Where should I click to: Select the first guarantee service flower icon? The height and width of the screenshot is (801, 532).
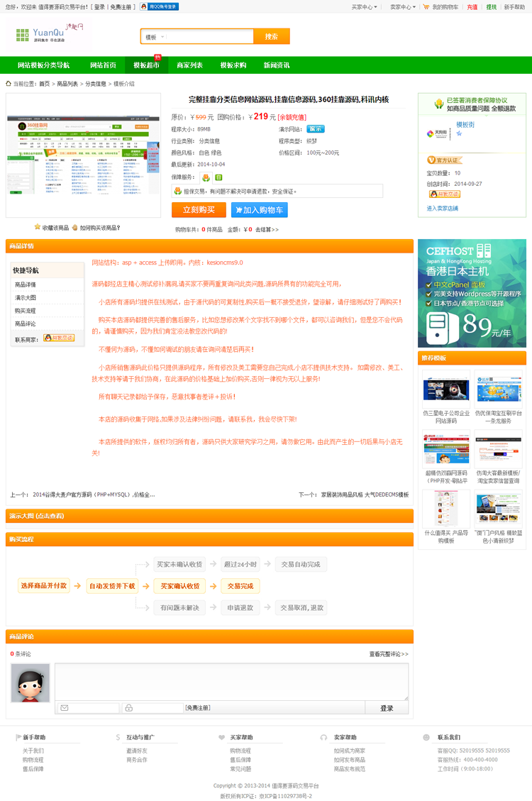coord(206,178)
